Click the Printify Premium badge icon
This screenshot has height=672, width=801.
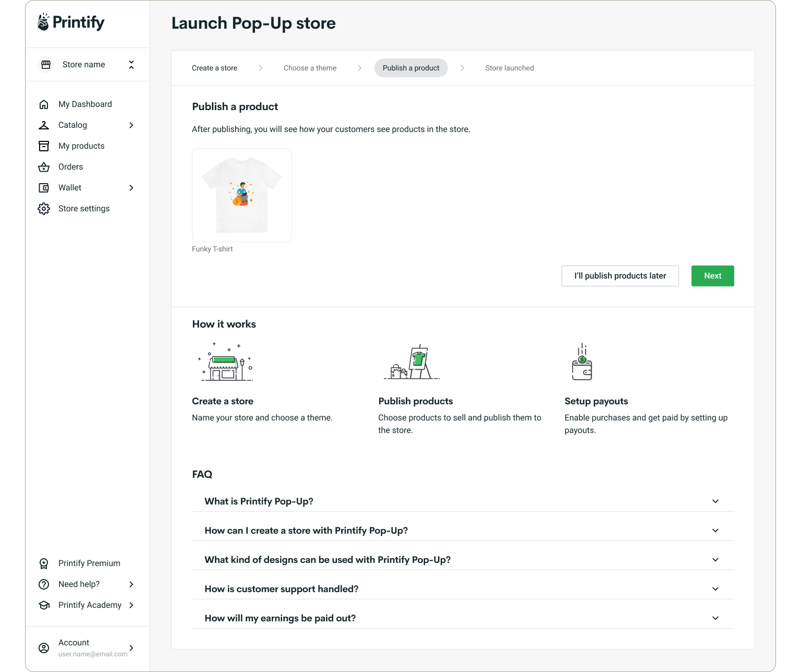(44, 563)
